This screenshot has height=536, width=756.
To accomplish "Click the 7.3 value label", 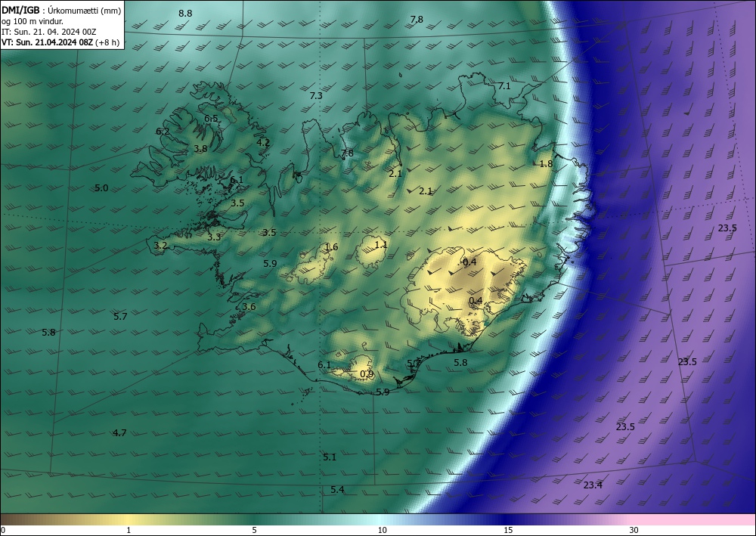I will coord(316,96).
